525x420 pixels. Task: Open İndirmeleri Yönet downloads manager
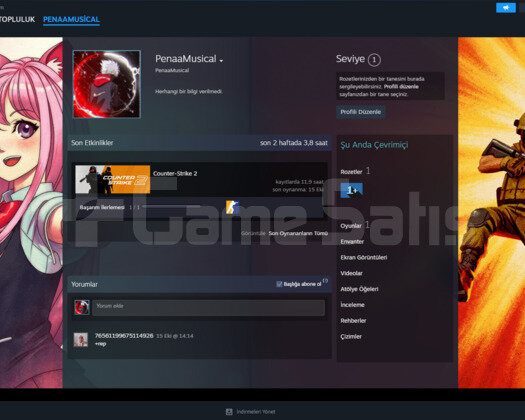pos(256,412)
